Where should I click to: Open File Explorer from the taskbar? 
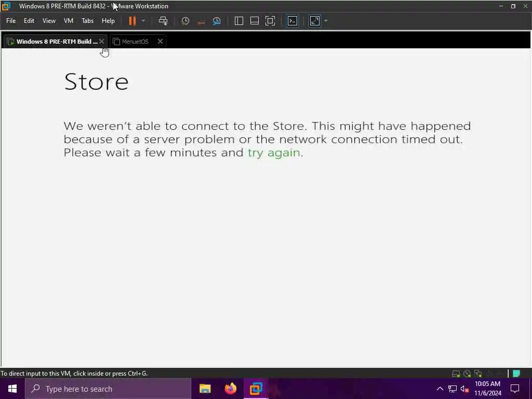click(x=205, y=389)
